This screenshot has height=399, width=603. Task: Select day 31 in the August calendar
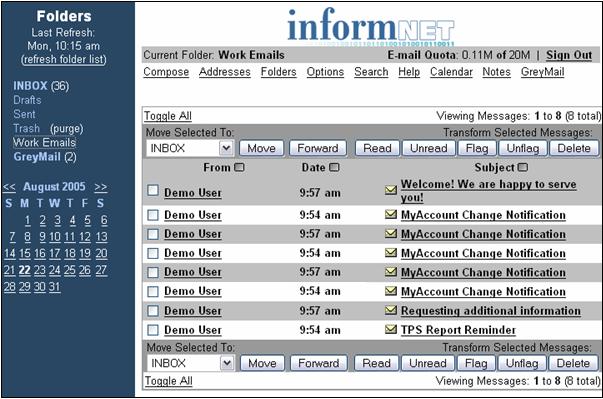[54, 287]
